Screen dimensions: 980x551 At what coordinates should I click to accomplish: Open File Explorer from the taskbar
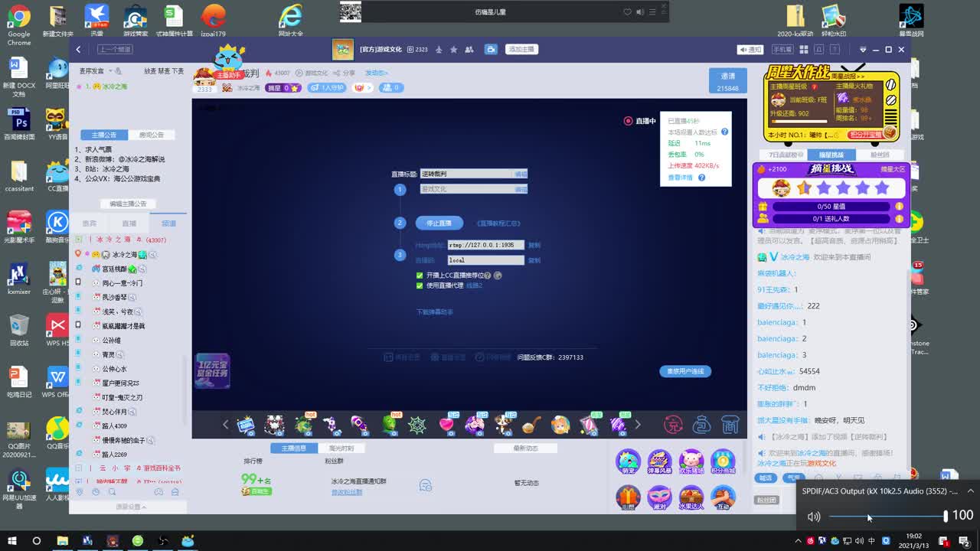[63, 541]
